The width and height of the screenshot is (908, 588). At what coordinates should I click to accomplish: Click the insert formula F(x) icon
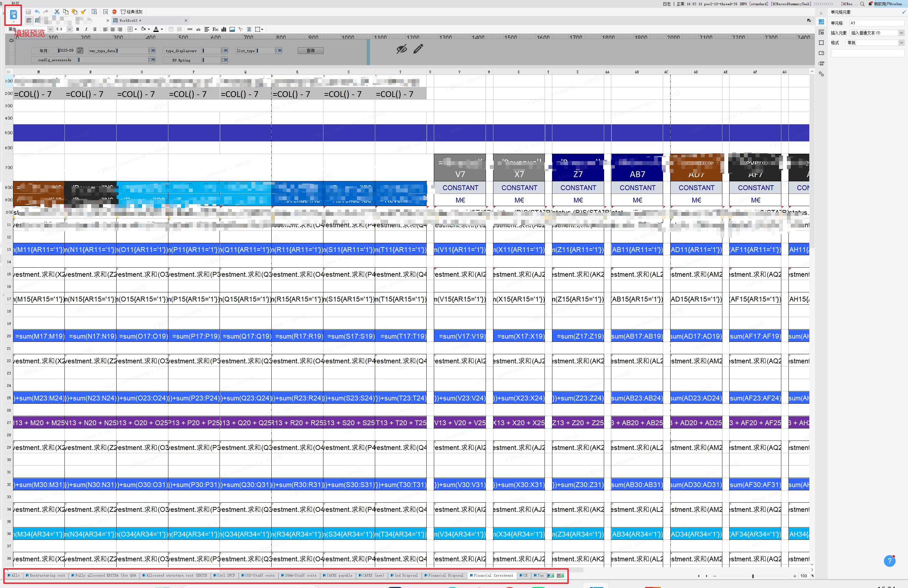pos(215,29)
